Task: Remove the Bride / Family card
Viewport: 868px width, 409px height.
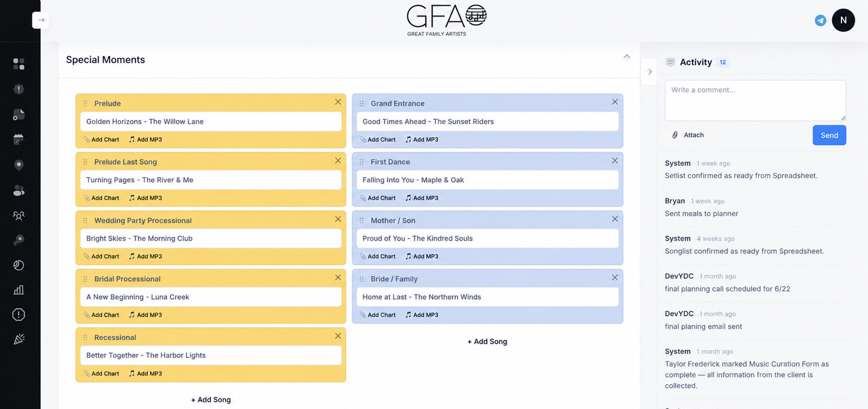Action: tap(615, 277)
